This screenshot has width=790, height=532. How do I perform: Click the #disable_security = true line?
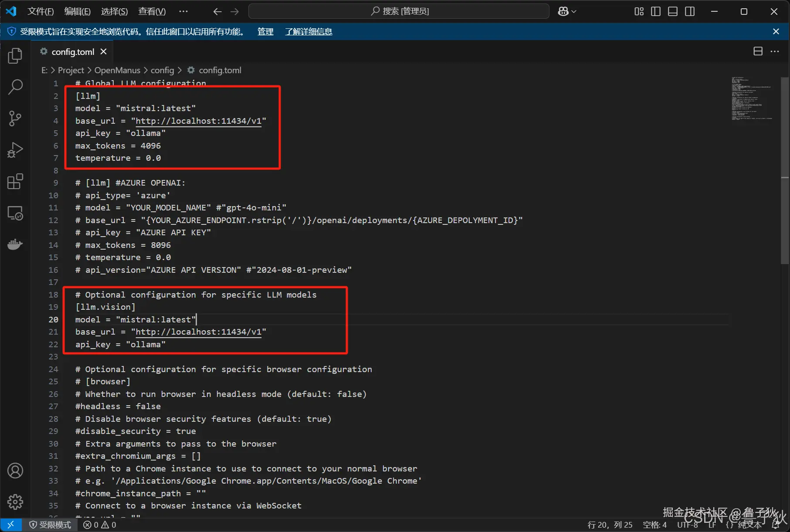click(x=136, y=431)
